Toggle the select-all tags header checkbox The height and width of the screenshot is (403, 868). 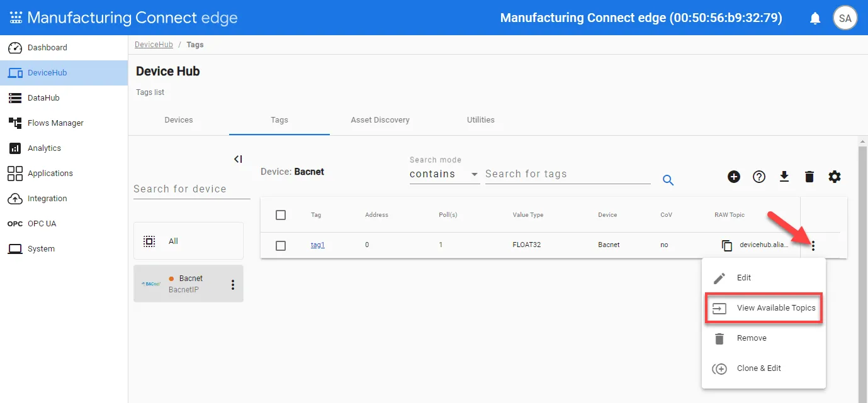coord(281,215)
